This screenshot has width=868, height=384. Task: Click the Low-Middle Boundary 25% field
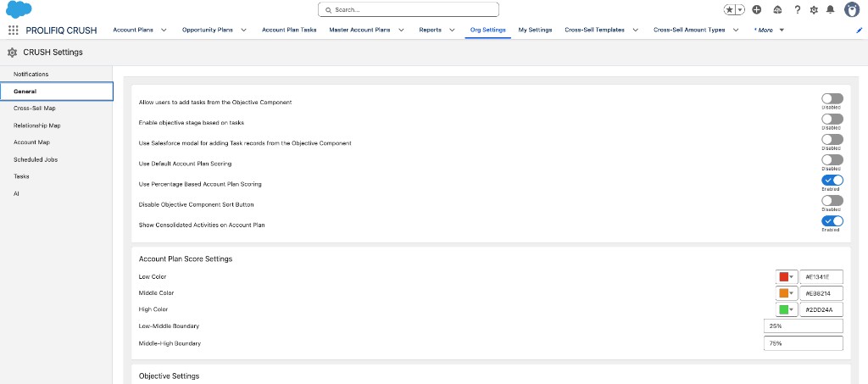pos(804,326)
